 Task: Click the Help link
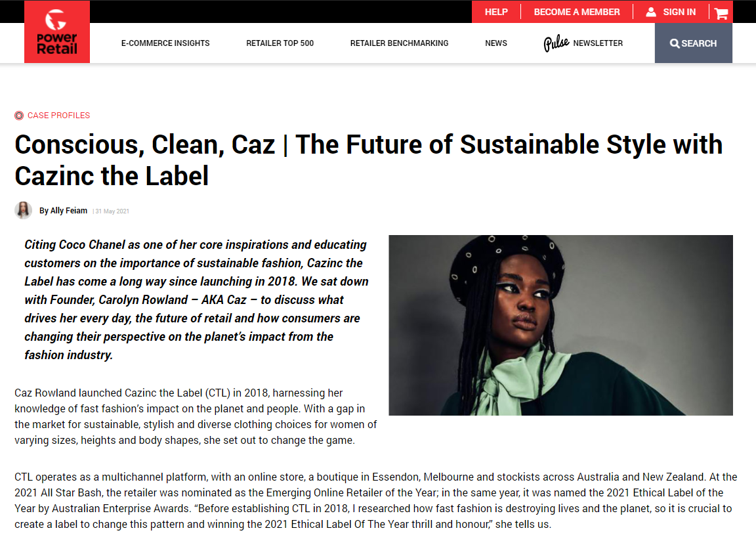point(496,12)
